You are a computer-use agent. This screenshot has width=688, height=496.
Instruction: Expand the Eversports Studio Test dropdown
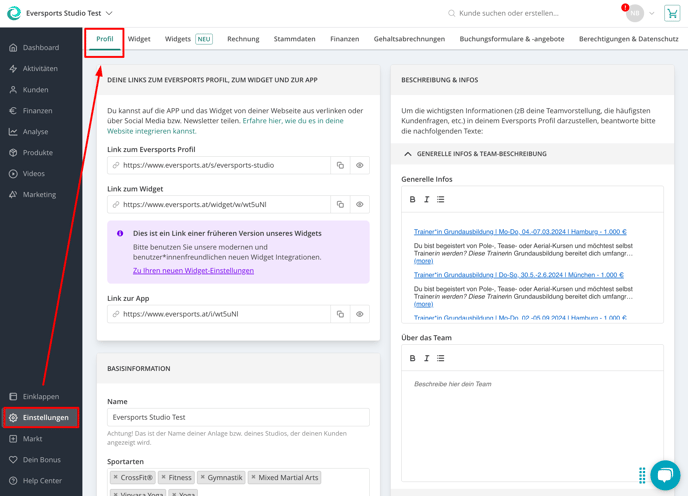coord(109,13)
